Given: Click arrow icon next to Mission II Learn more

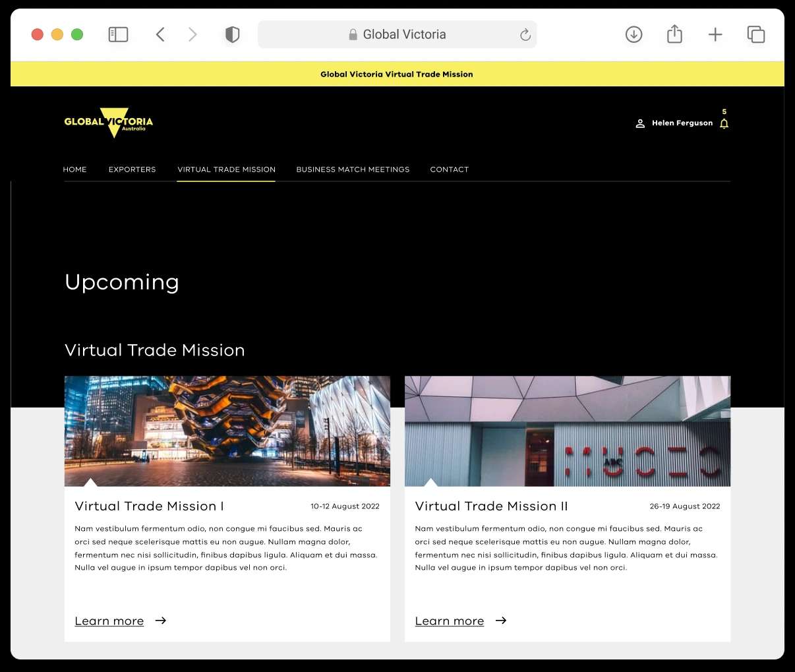Looking at the screenshot, I should pyautogui.click(x=501, y=621).
